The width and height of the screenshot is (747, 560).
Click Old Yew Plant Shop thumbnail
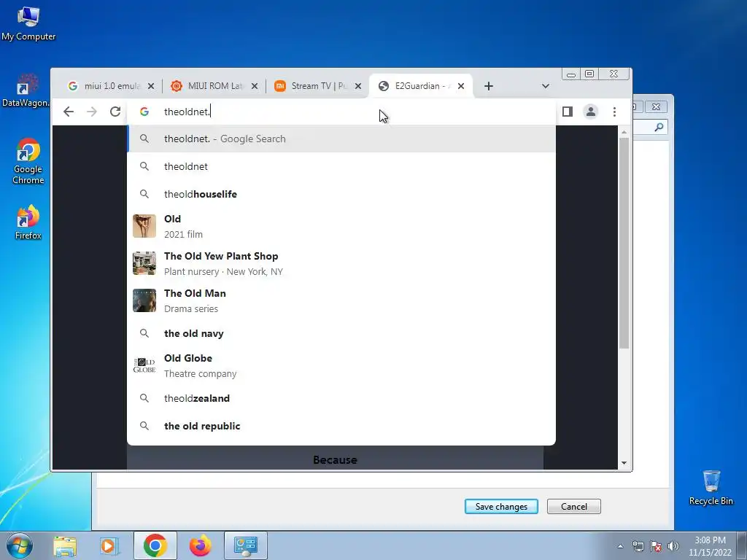click(144, 263)
